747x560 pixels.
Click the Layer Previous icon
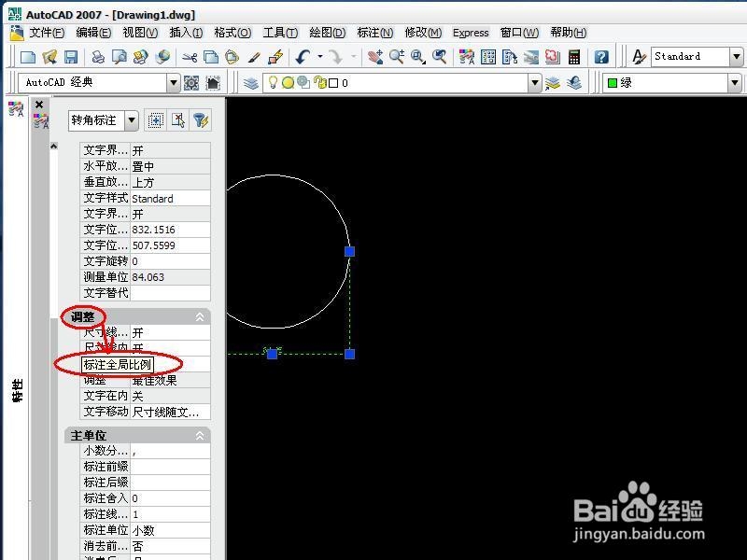[574, 83]
